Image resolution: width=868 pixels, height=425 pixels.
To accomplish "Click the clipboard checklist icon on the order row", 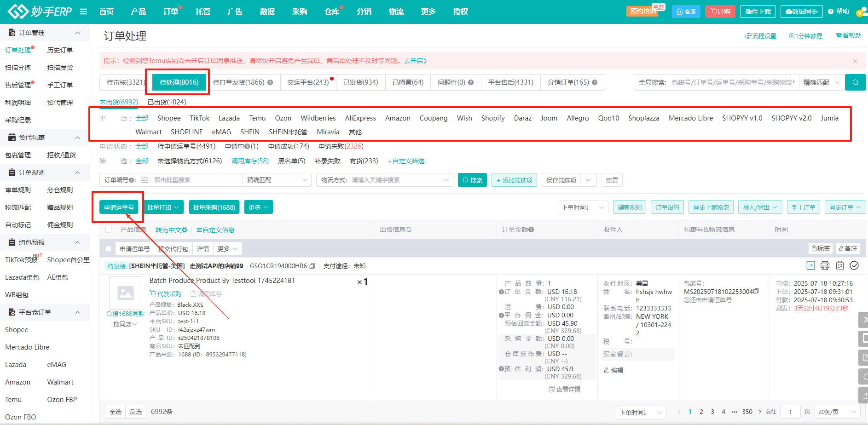I will point(839,265).
